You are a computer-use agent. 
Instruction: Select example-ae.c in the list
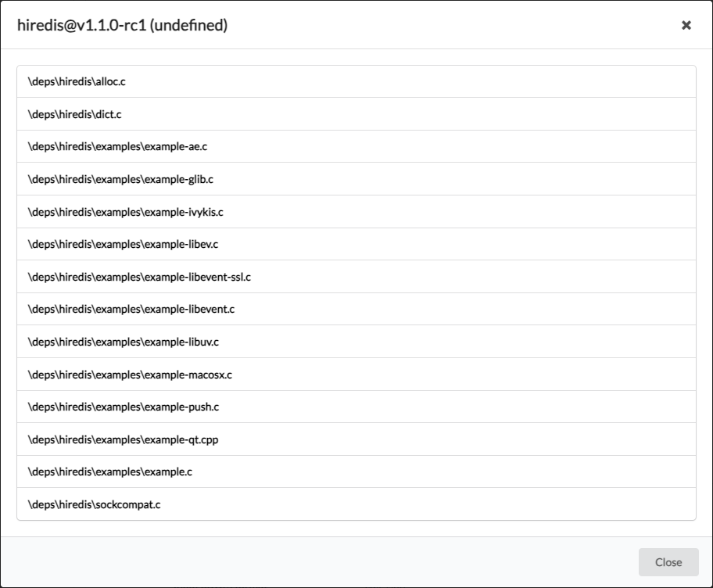click(x=117, y=147)
